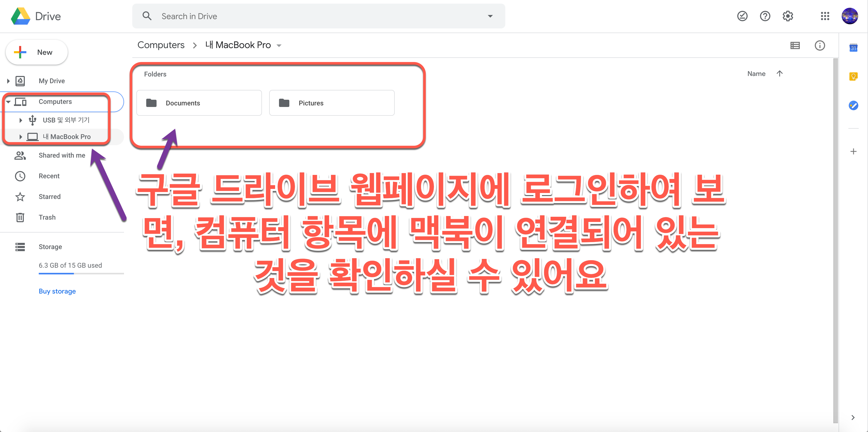868x432 pixels.
Task: Open Google Calendar side panel icon
Action: pyautogui.click(x=853, y=48)
